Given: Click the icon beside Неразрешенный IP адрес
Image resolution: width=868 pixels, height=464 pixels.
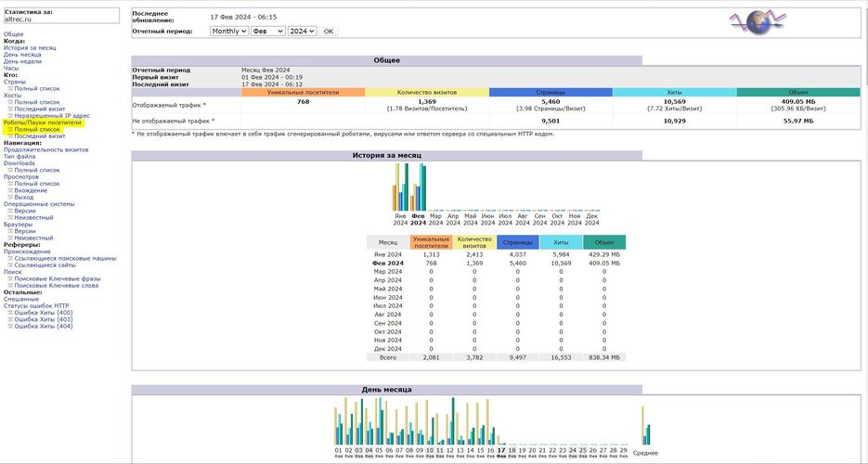Looking at the screenshot, I should tap(10, 115).
